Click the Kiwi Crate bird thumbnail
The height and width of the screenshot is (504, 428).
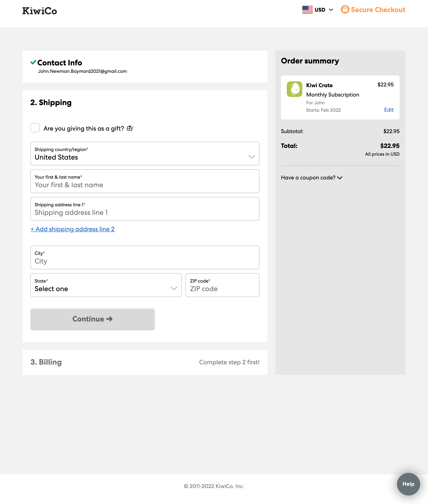(294, 89)
